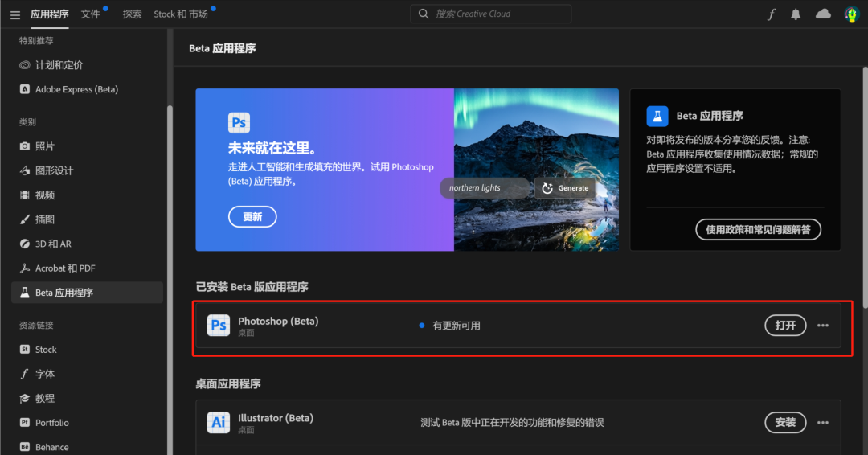Click the search Creative Cloud field
This screenshot has height=455, width=868.
coord(490,14)
